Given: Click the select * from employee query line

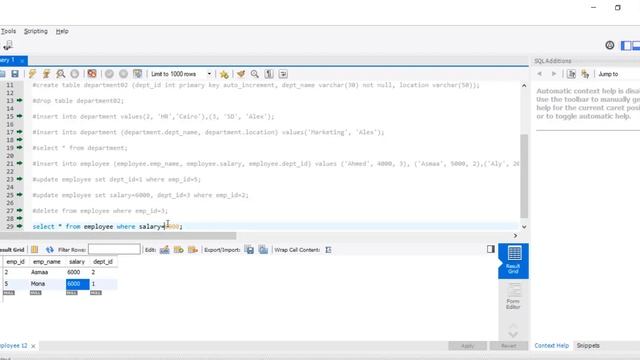Looking at the screenshot, I should (107, 227).
